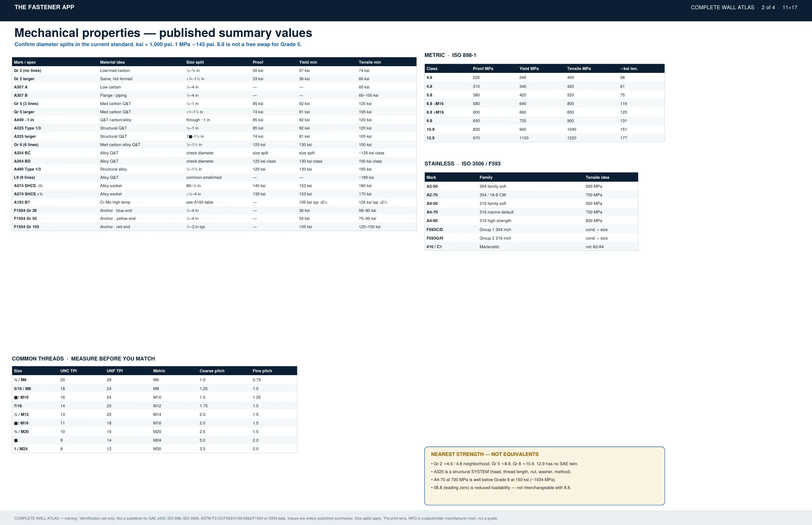This screenshot has width=812, height=525.
Task: Select the F1554 Gr 36 row label
Action: 25,211
